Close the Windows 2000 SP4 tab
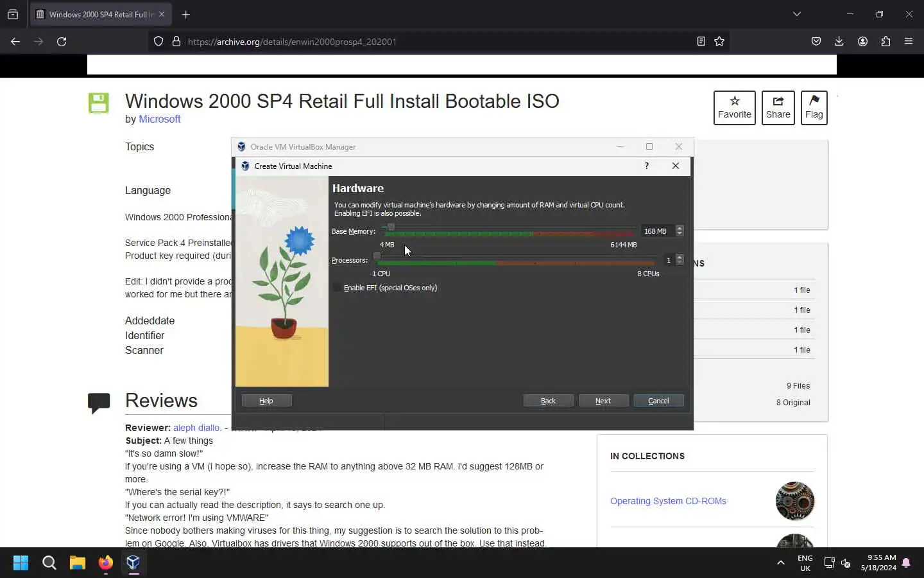Screen dimensions: 924x578 [162, 14]
